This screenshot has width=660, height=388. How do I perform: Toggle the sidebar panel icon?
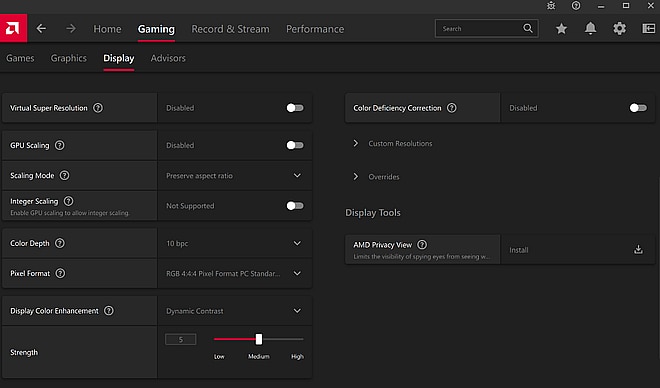point(648,29)
